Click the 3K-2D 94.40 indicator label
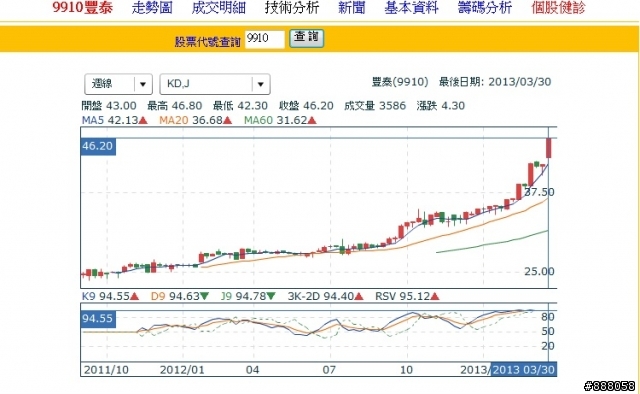 [325, 296]
